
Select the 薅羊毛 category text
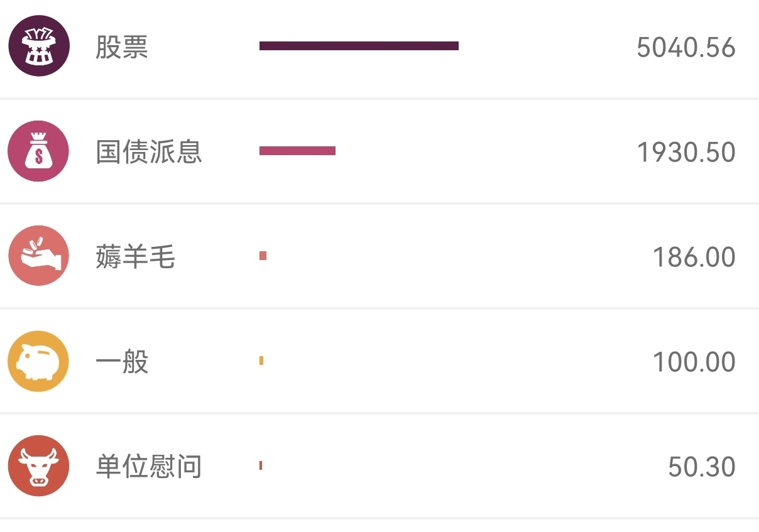coord(135,257)
